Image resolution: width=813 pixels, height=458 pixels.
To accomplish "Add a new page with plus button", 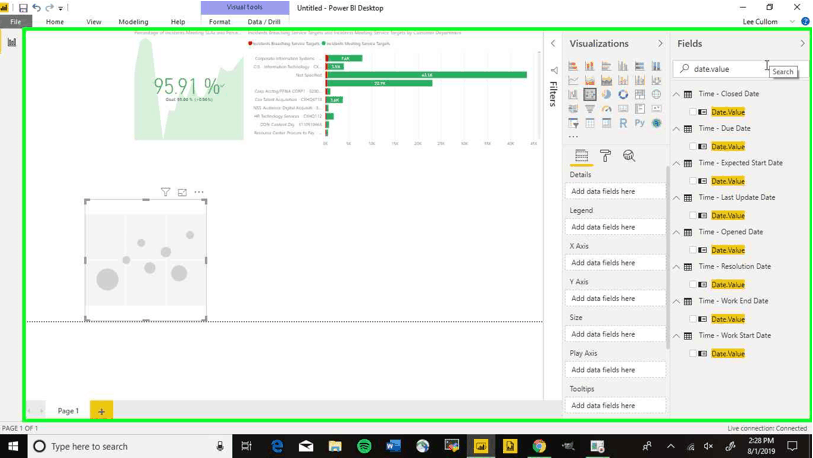I will tap(102, 411).
